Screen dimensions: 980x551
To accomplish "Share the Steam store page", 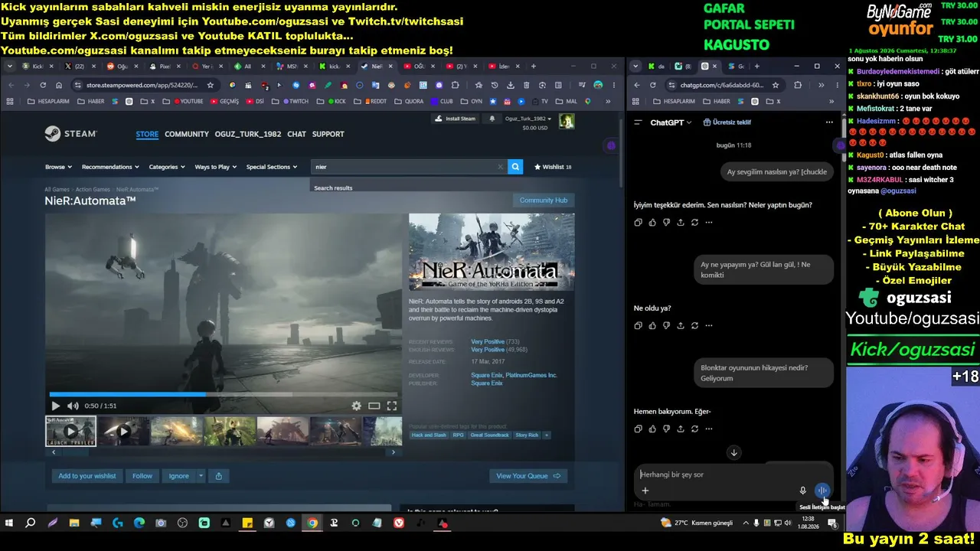I will click(x=219, y=476).
